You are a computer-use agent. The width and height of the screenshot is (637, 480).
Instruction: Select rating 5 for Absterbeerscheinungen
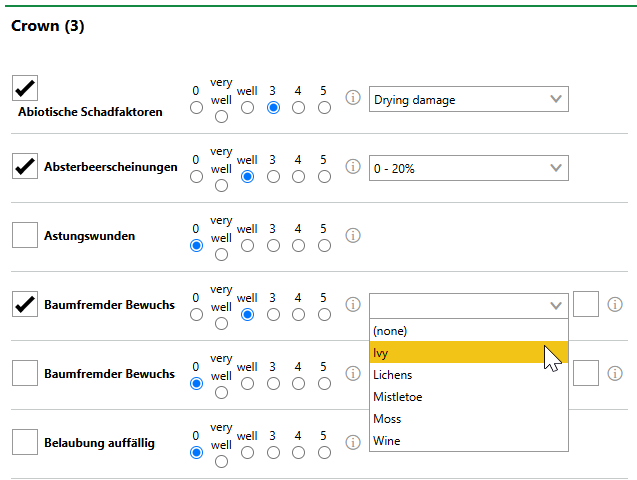pyautogui.click(x=324, y=177)
